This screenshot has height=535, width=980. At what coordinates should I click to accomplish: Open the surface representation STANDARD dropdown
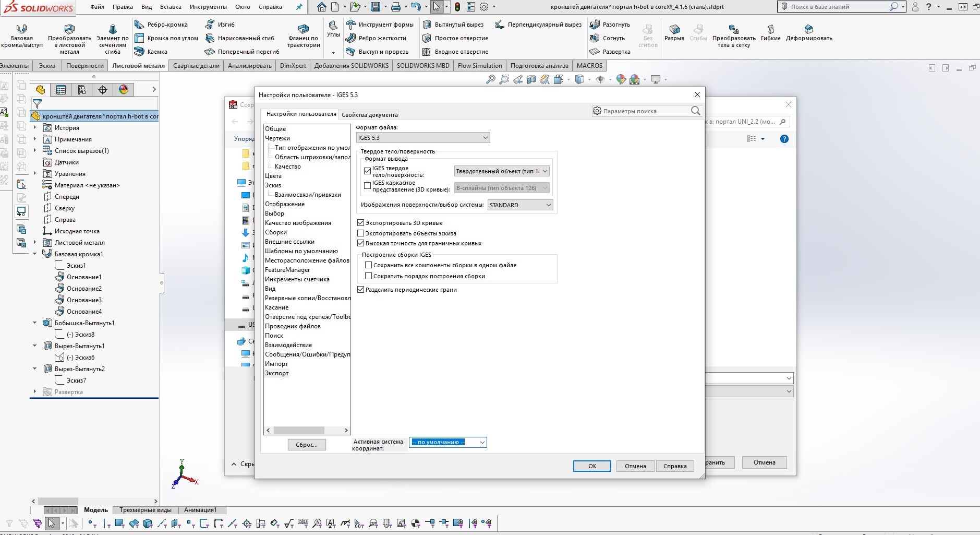pyautogui.click(x=520, y=205)
